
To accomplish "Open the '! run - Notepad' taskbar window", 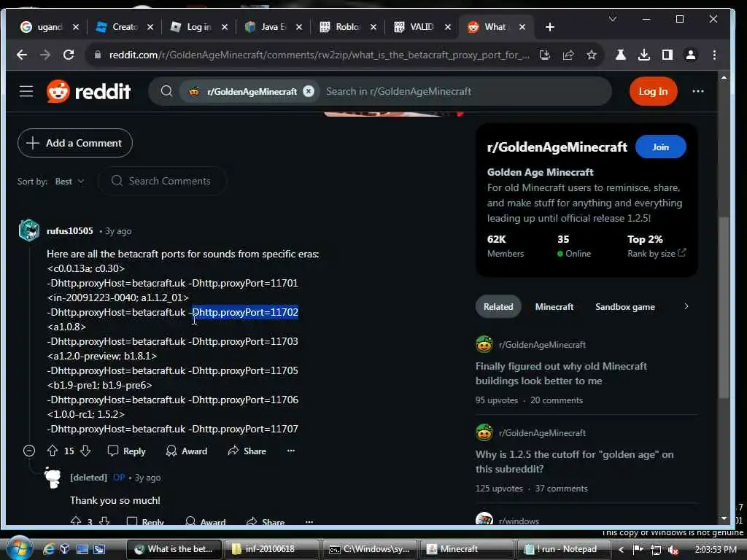I will click(563, 549).
